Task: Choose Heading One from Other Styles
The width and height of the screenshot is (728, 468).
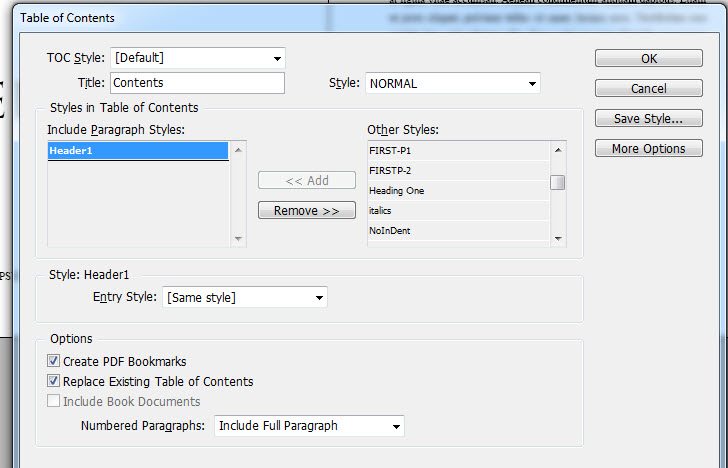Action: (x=458, y=190)
